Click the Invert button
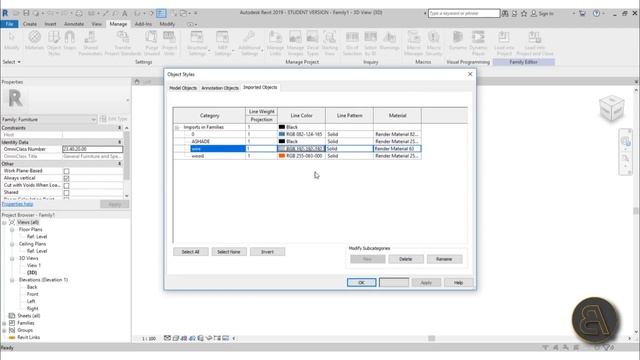 [x=267, y=252]
